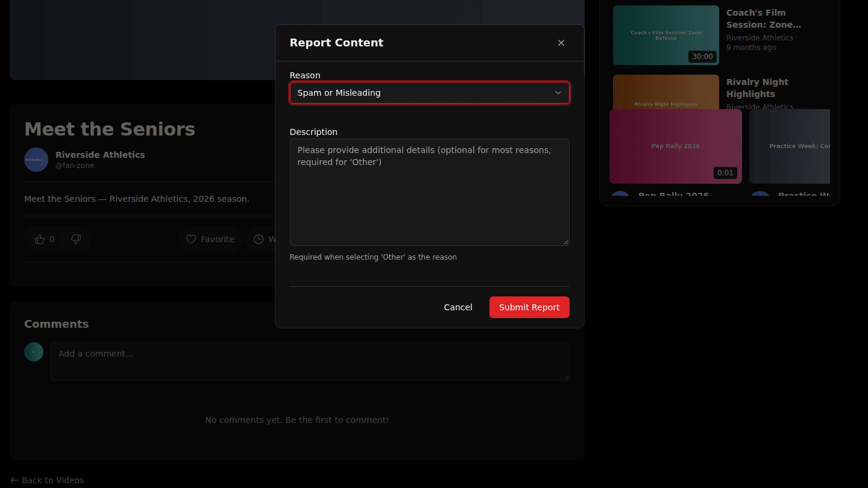Like the video with thumbs up
Viewport: 868px width, 488px height.
45,239
